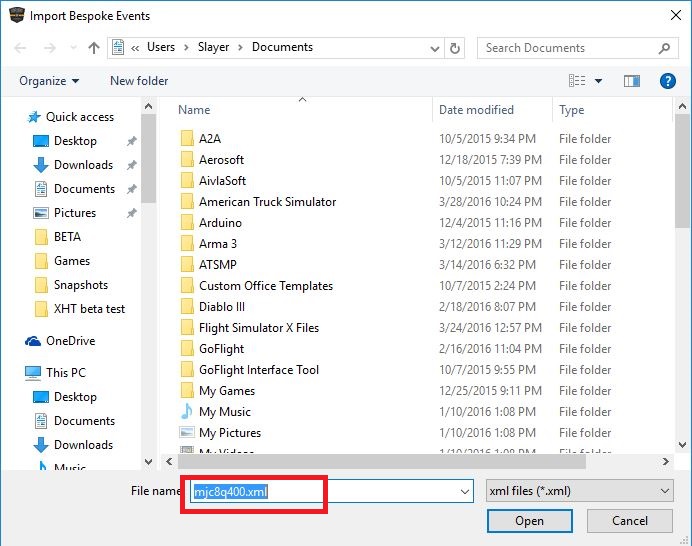Image resolution: width=692 pixels, height=546 pixels.
Task: Click the Refresh button in the address bar
Action: (456, 47)
